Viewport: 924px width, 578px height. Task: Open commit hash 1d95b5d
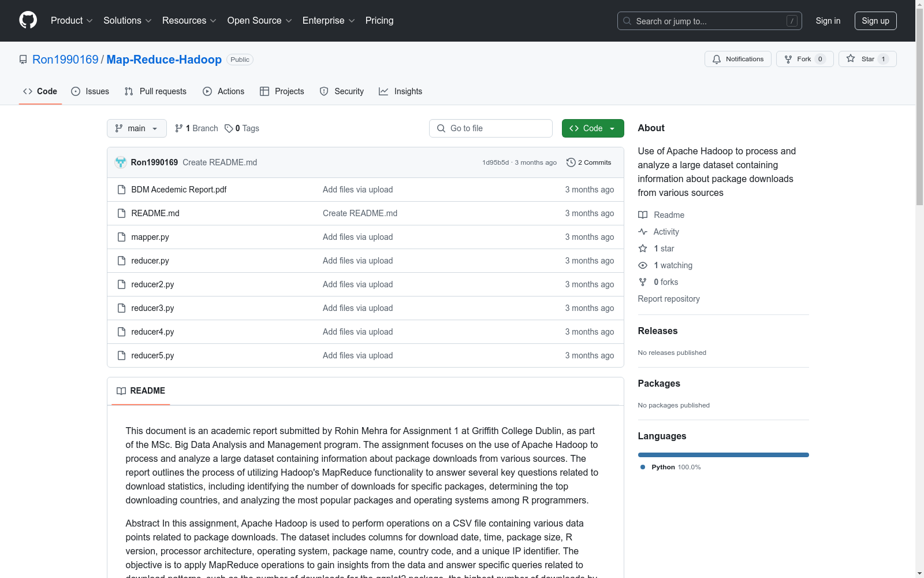(x=495, y=162)
